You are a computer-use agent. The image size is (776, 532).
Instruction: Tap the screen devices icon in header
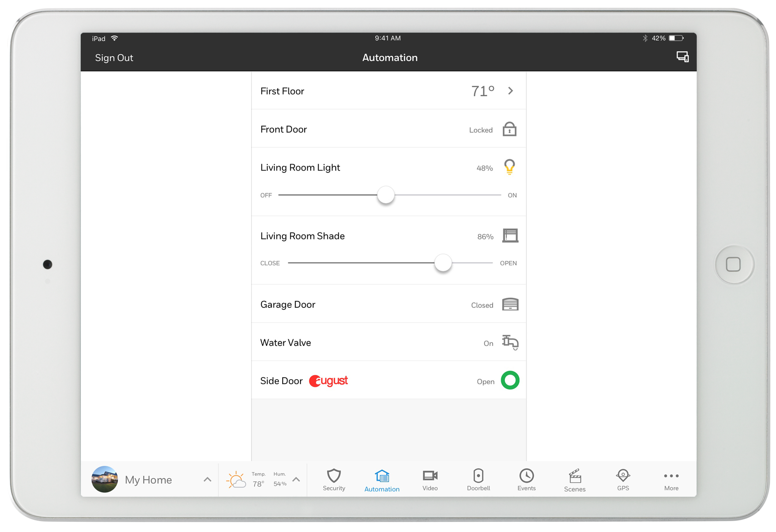pos(682,57)
